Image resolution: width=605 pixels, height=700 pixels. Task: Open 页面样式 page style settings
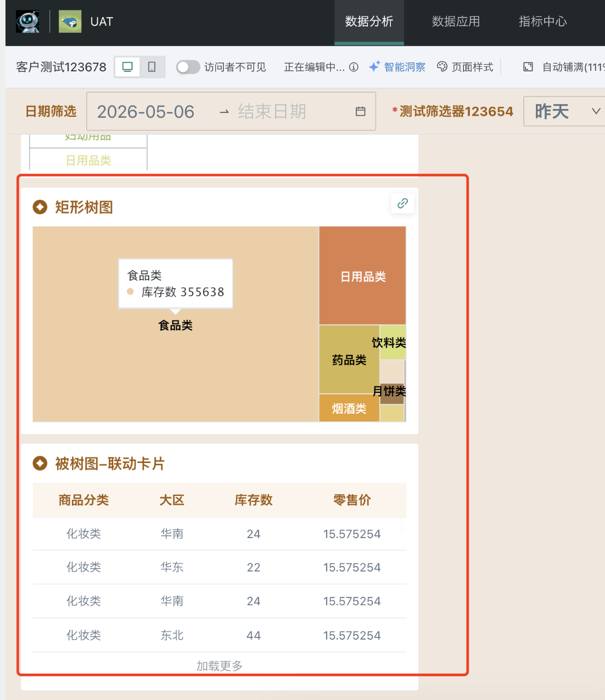click(465, 67)
